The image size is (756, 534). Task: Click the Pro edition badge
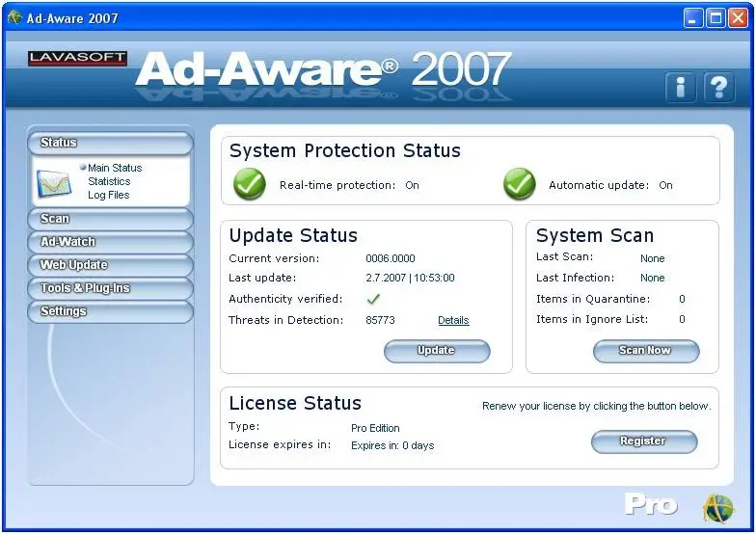(x=651, y=505)
